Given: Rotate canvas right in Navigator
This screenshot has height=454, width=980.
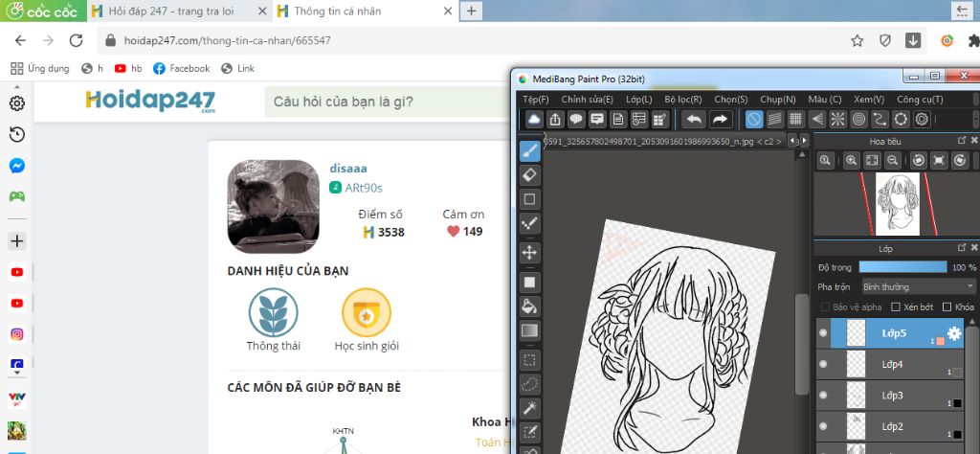Looking at the screenshot, I should click(x=959, y=160).
